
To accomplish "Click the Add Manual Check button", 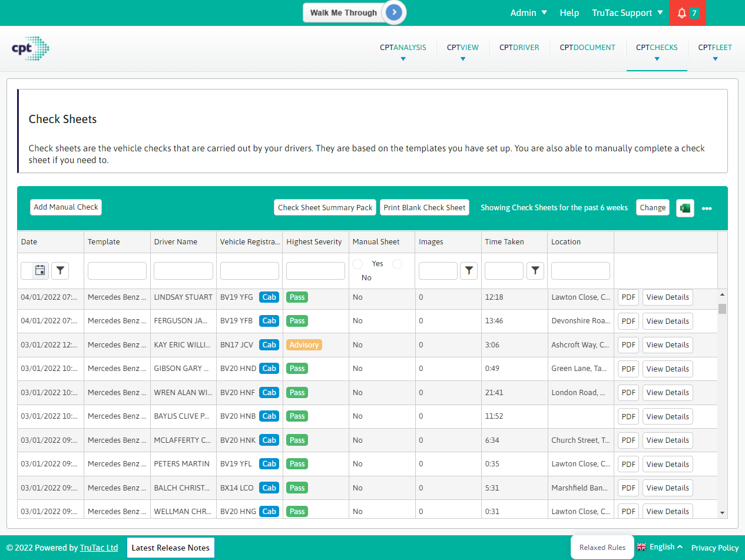I will pyautogui.click(x=65, y=207).
